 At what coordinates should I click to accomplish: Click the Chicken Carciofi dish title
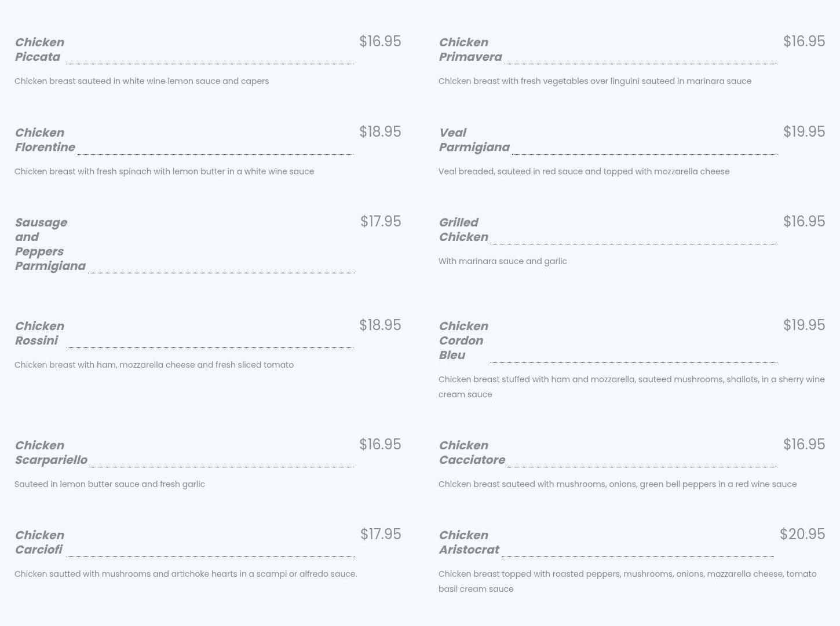pos(39,543)
